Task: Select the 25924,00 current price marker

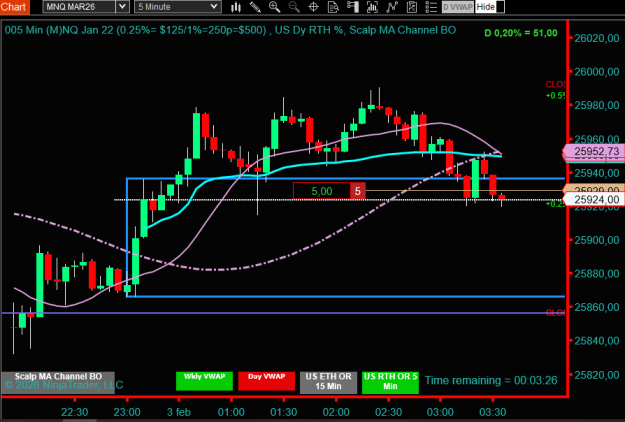Action: coord(594,199)
